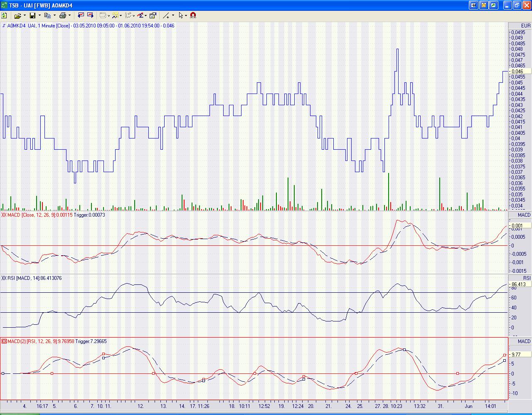Viewport: 532px width, 415px height.
Task: Click the next chart right-arrow icon
Action: pyautogui.click(x=90, y=15)
